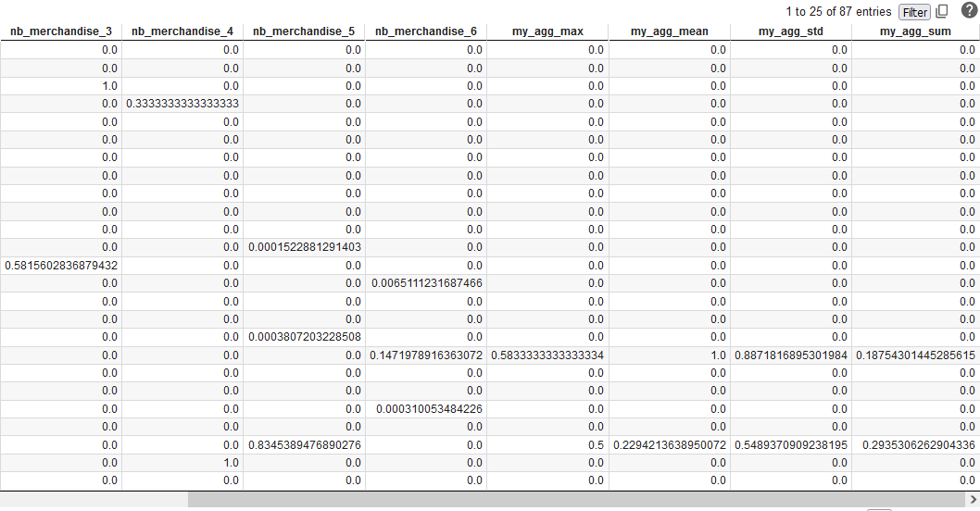The width and height of the screenshot is (980, 511).
Task: Select cell with value 0.3333333333333333
Action: [x=182, y=103]
